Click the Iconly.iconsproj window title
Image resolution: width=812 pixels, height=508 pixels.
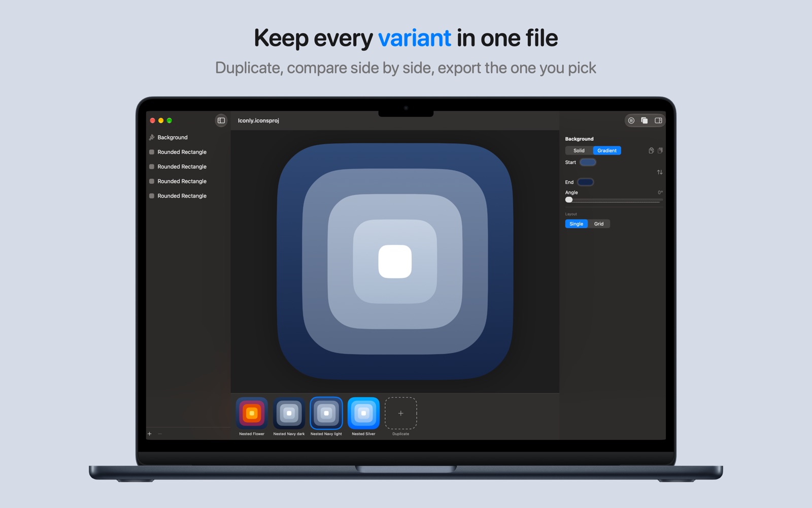(258, 120)
